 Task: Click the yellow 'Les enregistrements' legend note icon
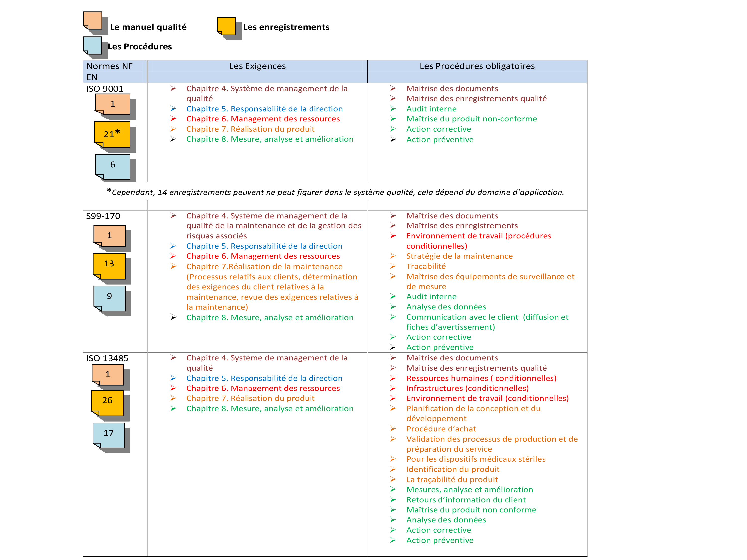(227, 27)
